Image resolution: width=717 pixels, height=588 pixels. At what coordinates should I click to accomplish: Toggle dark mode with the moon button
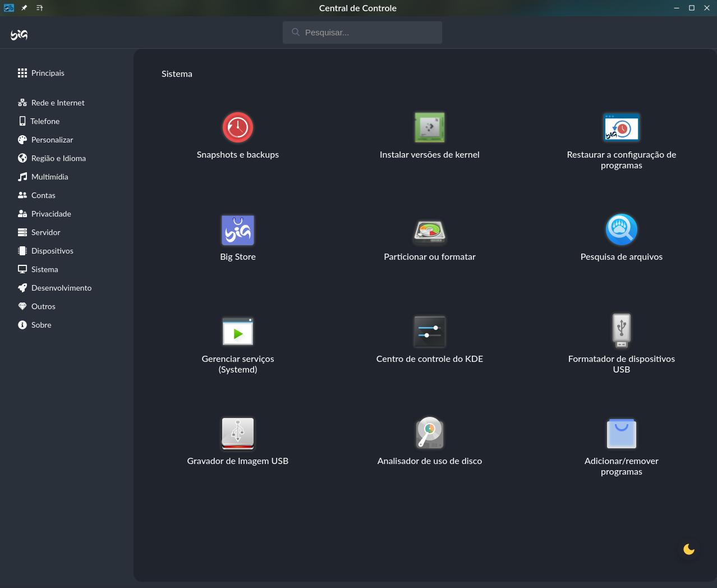point(688,549)
